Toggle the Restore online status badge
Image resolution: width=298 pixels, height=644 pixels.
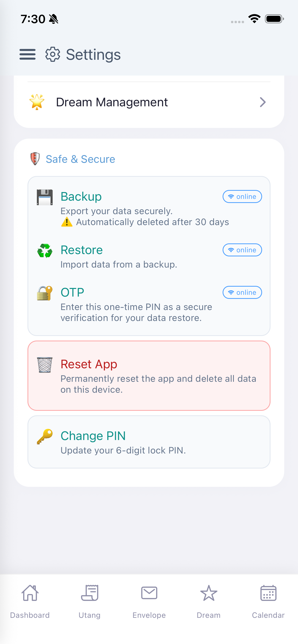pos(242,250)
